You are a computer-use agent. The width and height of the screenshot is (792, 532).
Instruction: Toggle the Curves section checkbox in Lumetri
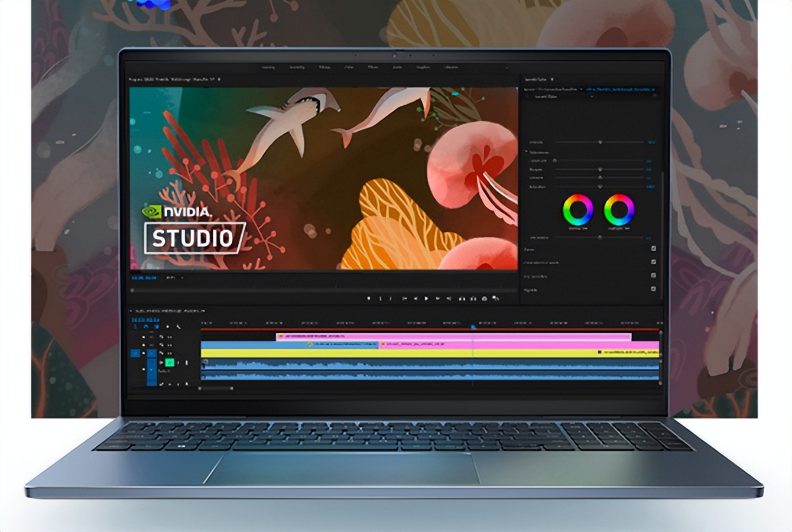point(654,248)
